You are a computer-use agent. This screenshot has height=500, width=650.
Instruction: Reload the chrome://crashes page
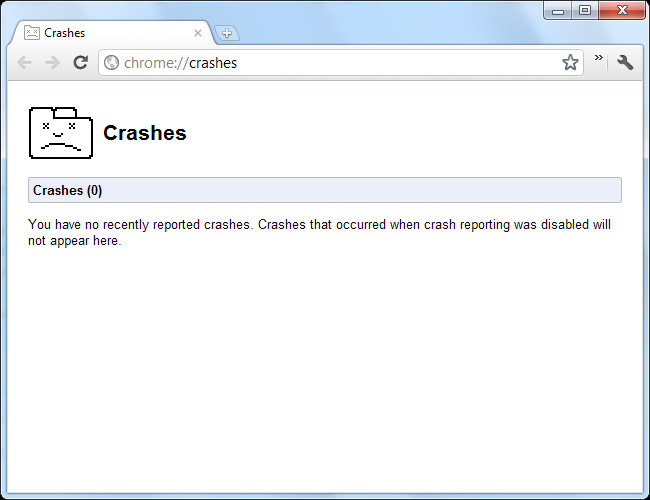tap(80, 63)
